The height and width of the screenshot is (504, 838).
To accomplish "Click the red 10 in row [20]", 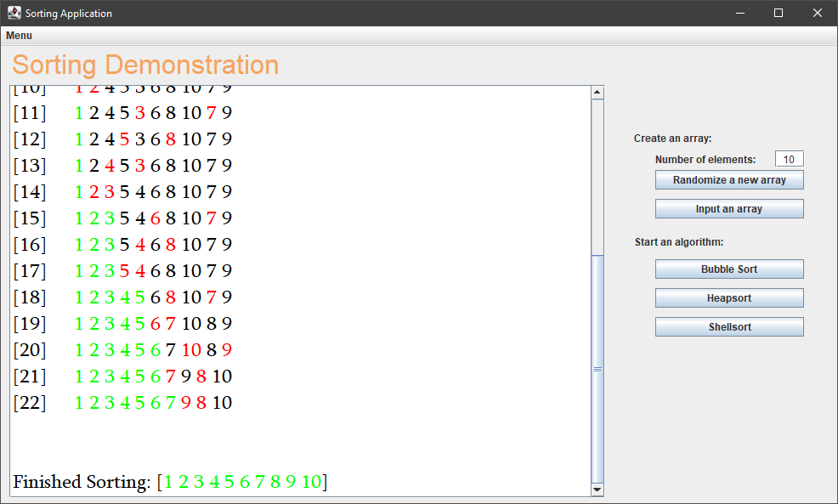I will (x=191, y=350).
